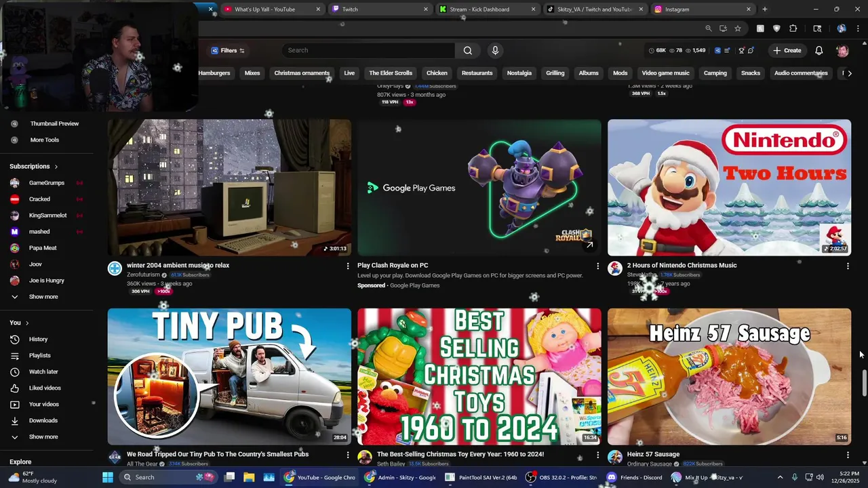Screen dimensions: 868x488
Task: Open the taskbar volume speaker icon
Action: pos(820,477)
